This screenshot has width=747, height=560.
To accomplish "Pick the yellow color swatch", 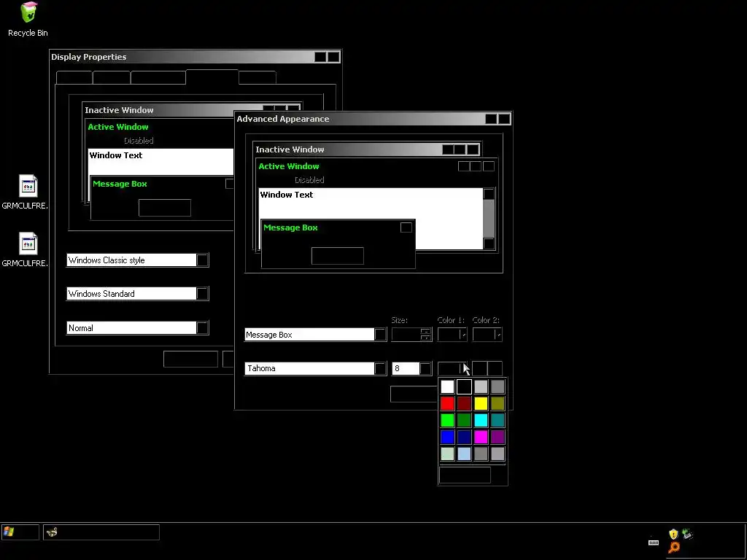I will (x=481, y=403).
